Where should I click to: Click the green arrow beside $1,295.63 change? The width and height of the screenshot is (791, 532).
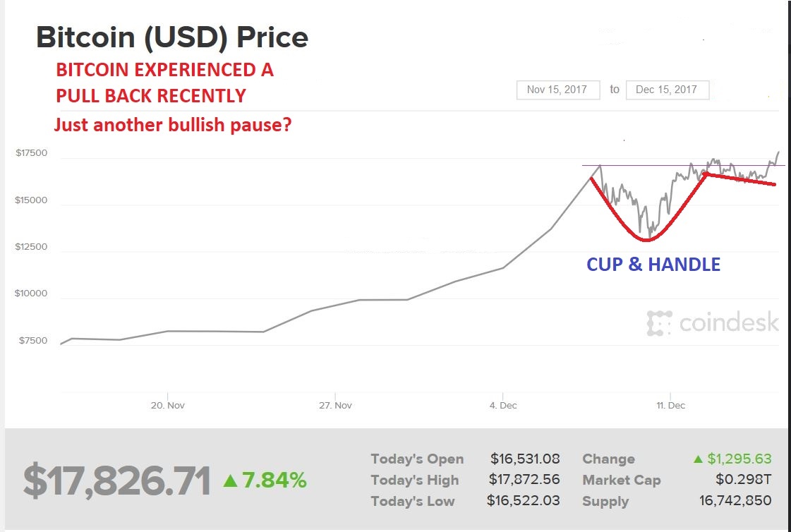tap(698, 459)
